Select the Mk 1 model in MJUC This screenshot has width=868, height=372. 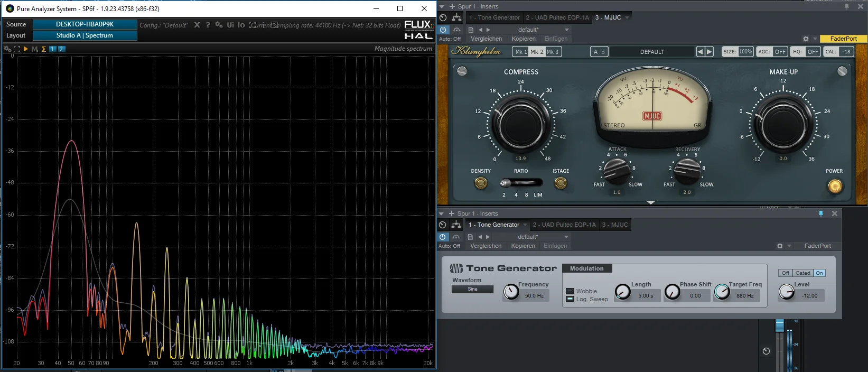[x=520, y=52]
